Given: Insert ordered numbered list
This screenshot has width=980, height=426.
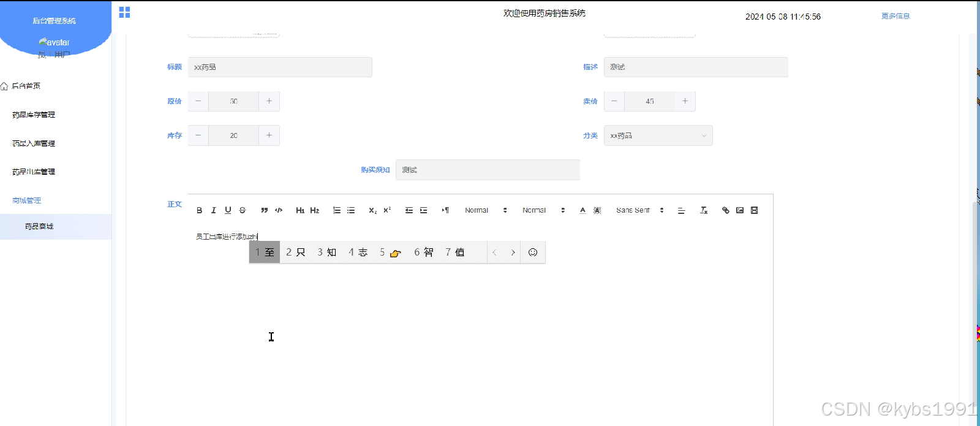Looking at the screenshot, I should [x=336, y=210].
